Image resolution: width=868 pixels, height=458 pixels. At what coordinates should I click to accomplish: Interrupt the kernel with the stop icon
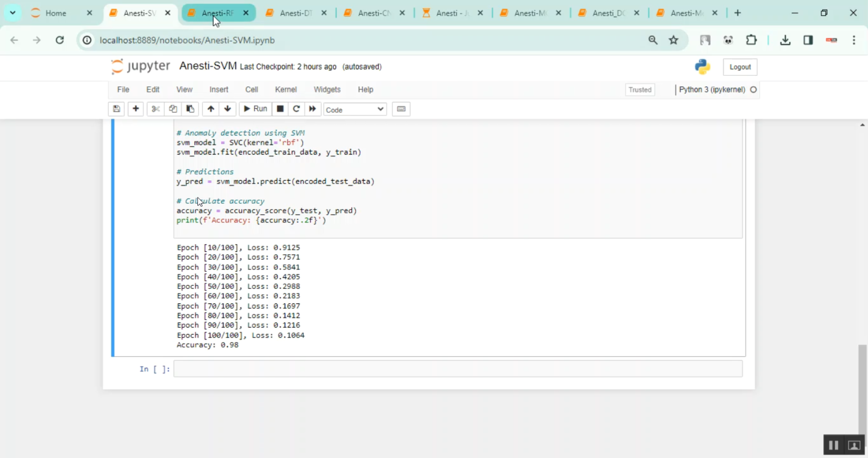(280, 109)
